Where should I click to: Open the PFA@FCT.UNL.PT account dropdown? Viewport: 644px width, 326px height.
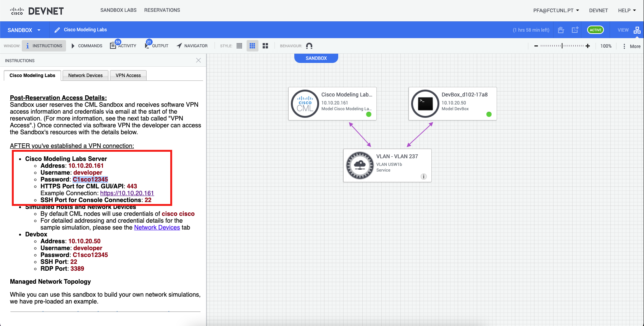(x=556, y=10)
